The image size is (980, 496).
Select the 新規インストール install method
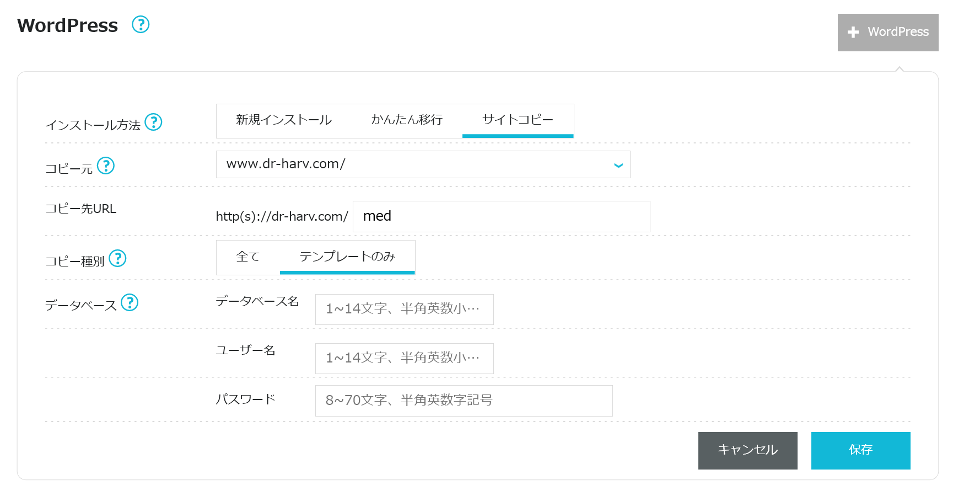283,120
